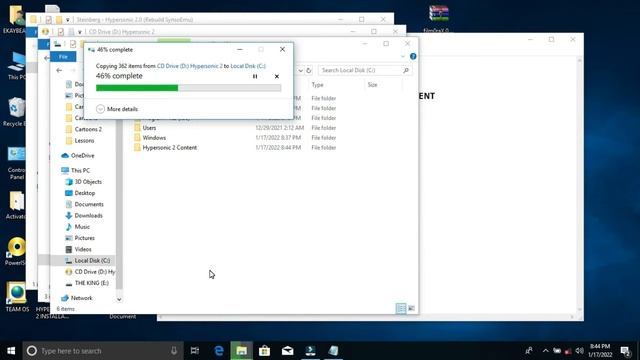
Task: Open Mail app from the taskbar
Action: pyautogui.click(x=287, y=351)
